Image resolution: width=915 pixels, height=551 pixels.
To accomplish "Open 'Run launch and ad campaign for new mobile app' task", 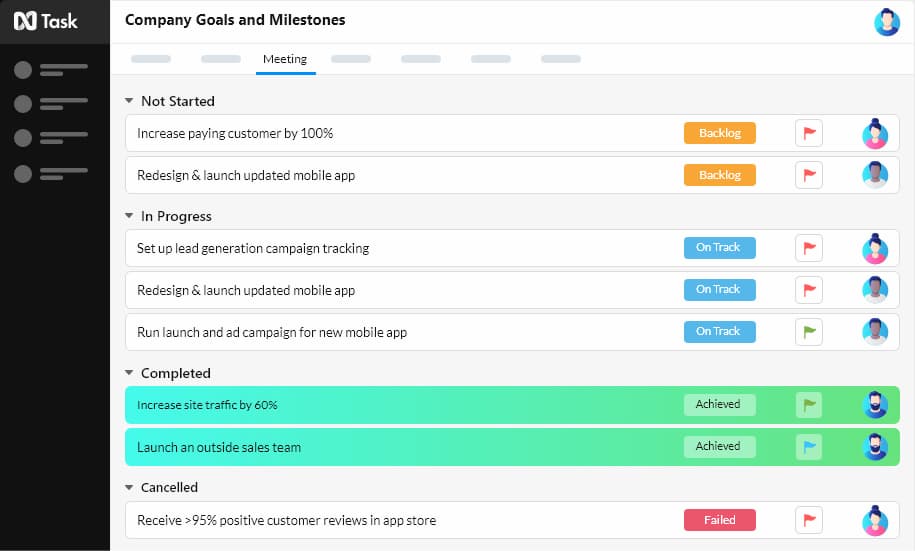I will [272, 332].
